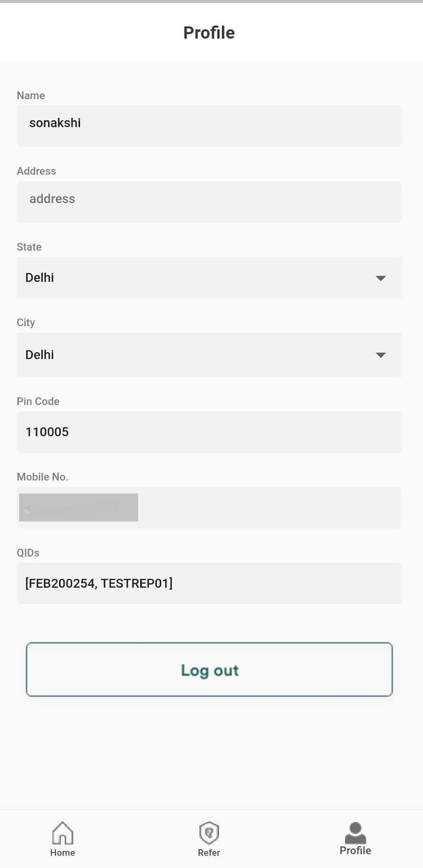Tap the Profile person icon

[355, 833]
